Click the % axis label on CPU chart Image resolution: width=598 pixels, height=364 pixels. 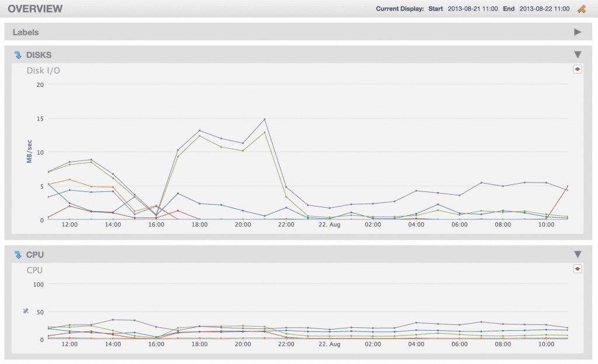[26, 311]
